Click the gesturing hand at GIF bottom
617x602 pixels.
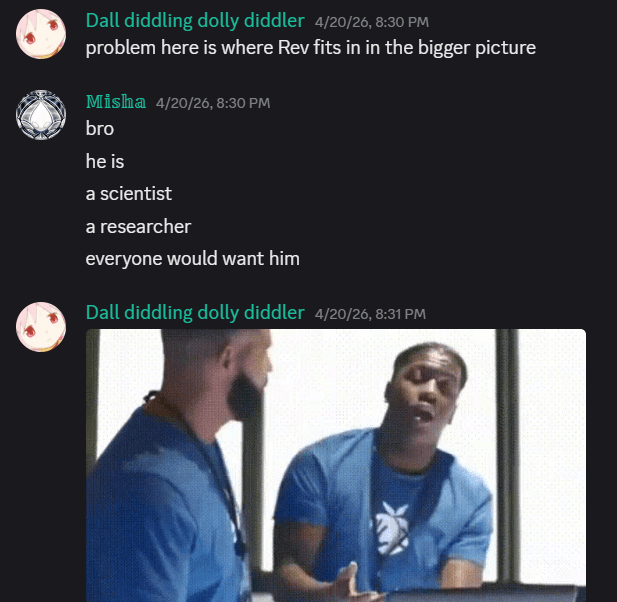[345, 584]
